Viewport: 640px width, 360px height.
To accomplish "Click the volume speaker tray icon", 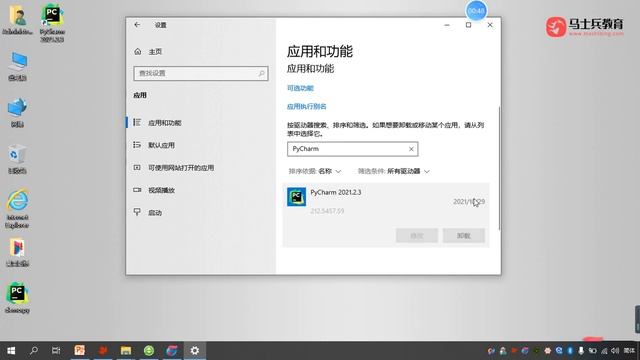I will 615,351.
